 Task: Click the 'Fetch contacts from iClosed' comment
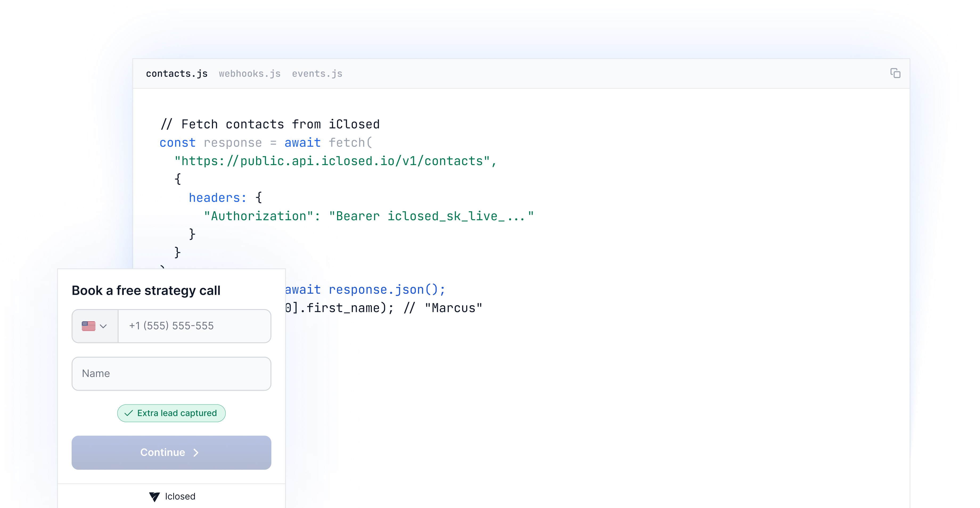(270, 124)
